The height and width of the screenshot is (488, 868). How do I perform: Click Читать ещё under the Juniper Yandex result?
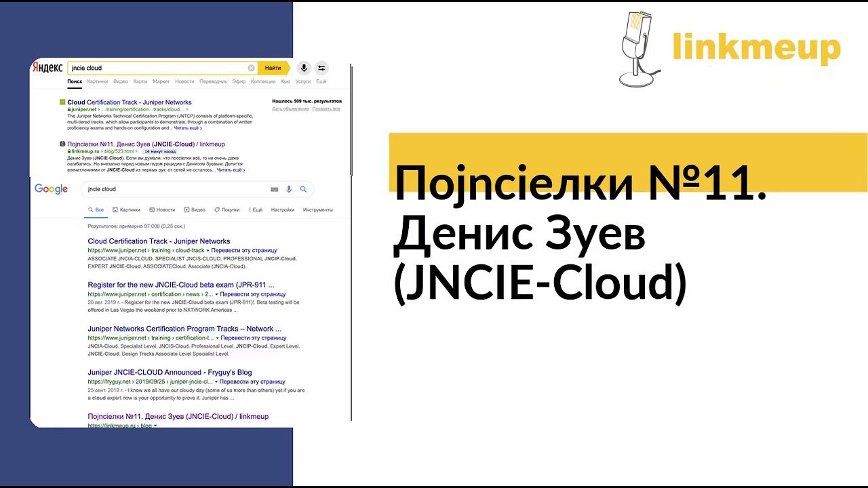point(188,127)
